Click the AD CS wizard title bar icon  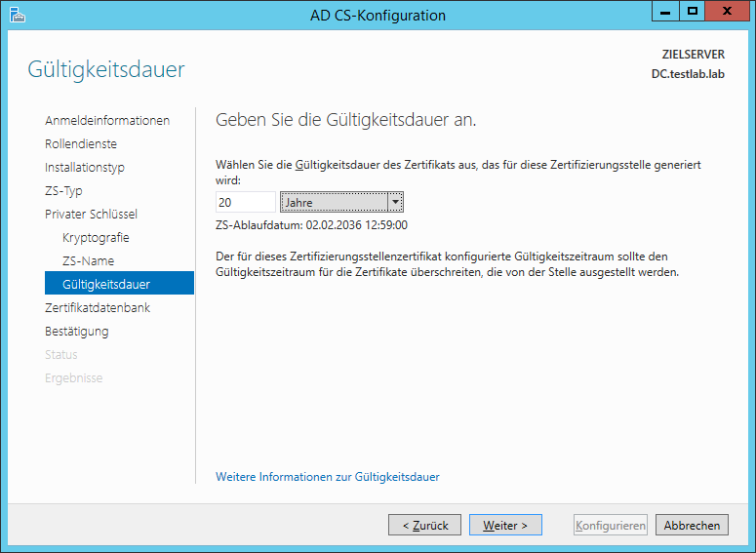tap(18, 15)
